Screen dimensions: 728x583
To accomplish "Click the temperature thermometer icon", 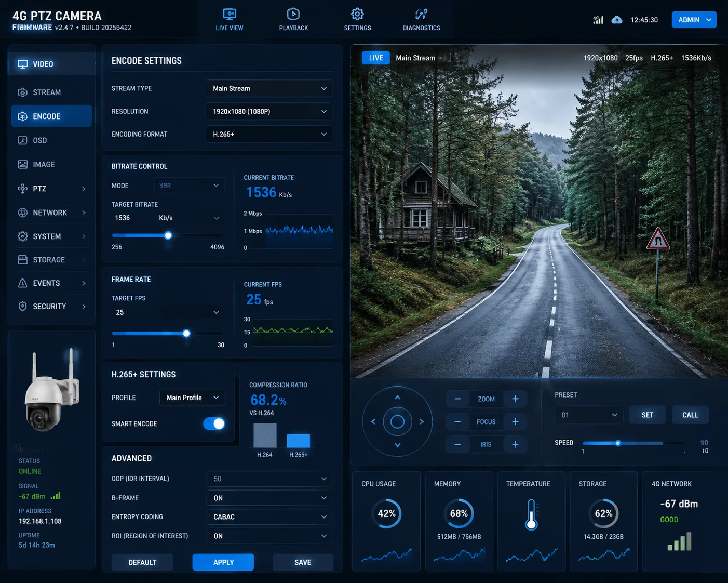I will point(531,514).
